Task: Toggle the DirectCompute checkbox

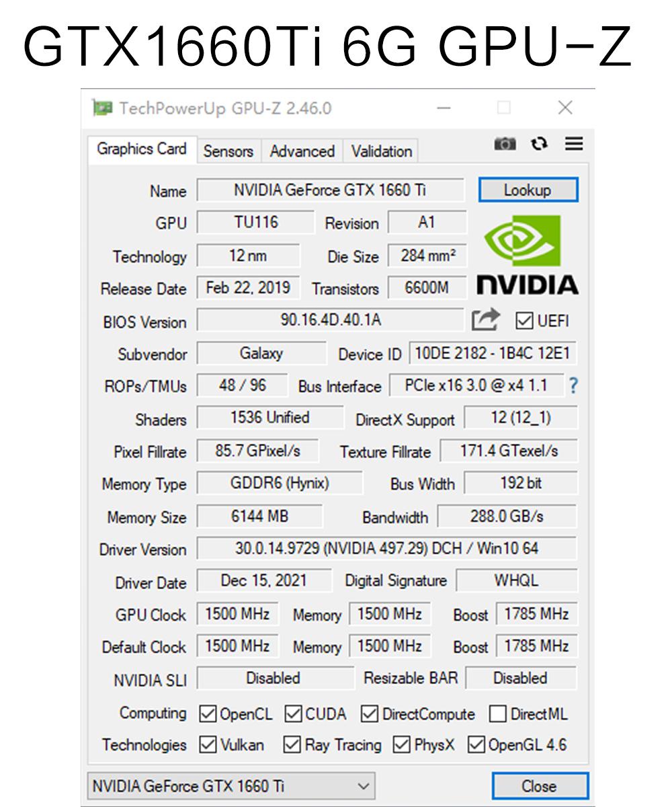Action: click(x=370, y=714)
